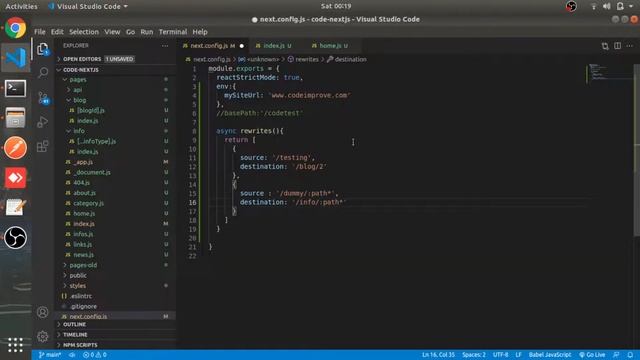Click Open Changes icon in editor toolbar

point(605,46)
